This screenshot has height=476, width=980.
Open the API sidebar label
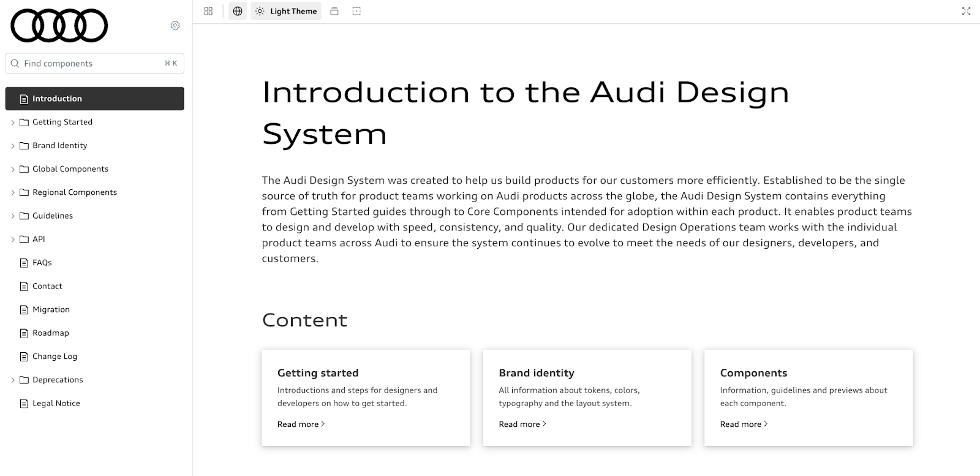coord(39,239)
